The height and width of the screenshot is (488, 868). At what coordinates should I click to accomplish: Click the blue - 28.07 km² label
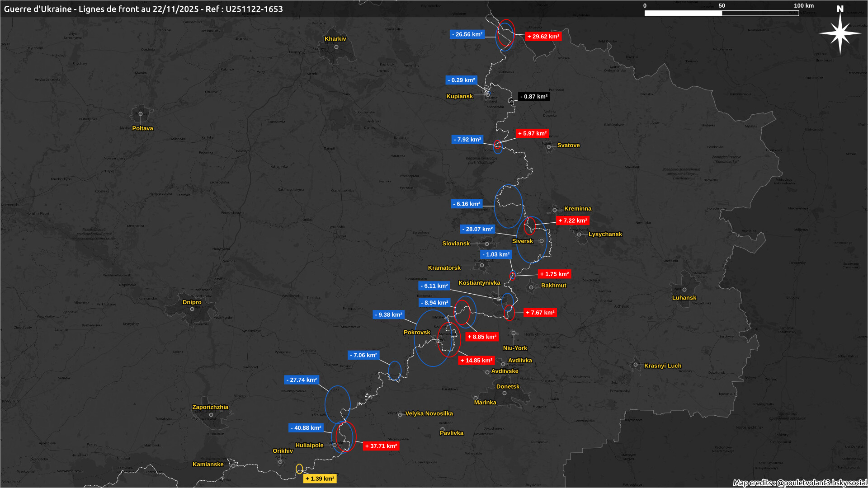(x=477, y=229)
